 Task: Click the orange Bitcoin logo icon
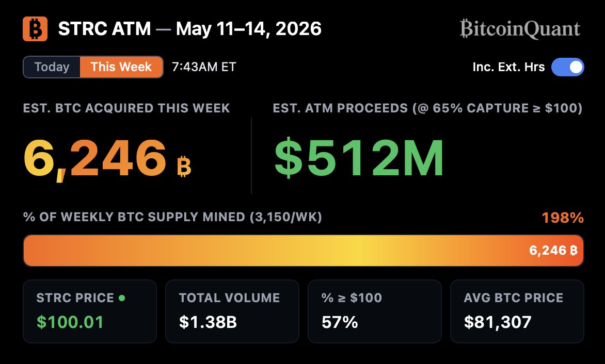35,29
